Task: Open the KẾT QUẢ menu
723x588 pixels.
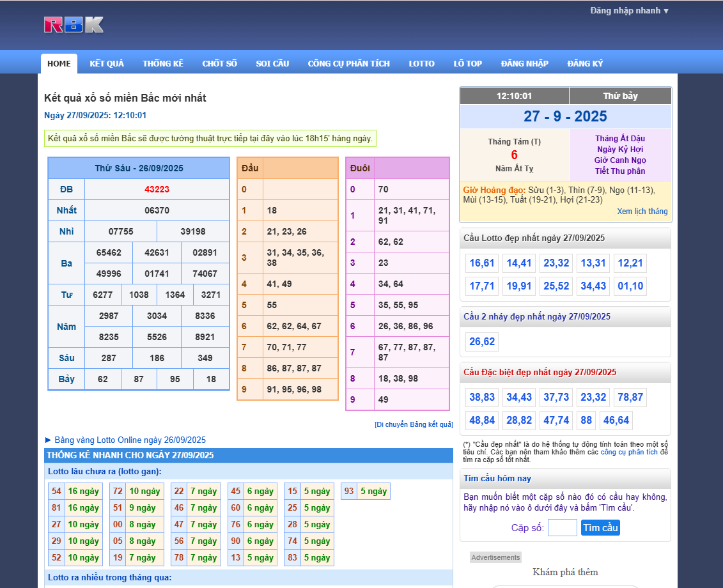Action: pos(107,63)
